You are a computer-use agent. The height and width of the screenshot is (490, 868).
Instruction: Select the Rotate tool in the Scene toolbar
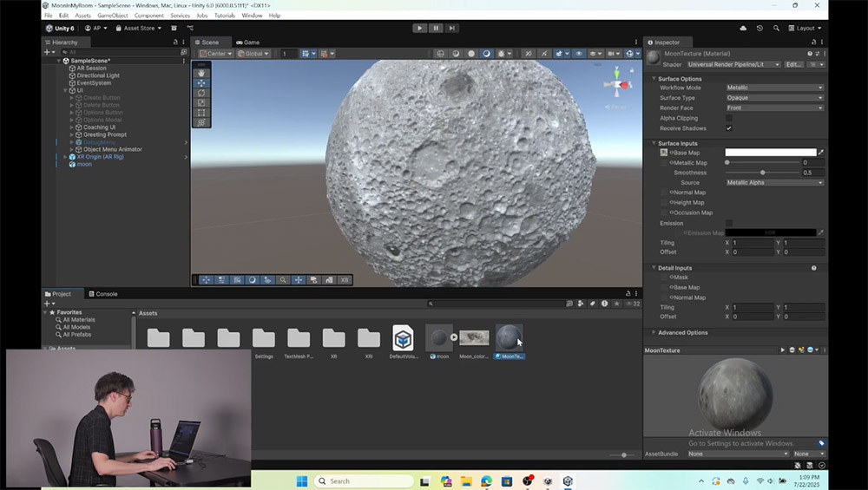click(201, 93)
